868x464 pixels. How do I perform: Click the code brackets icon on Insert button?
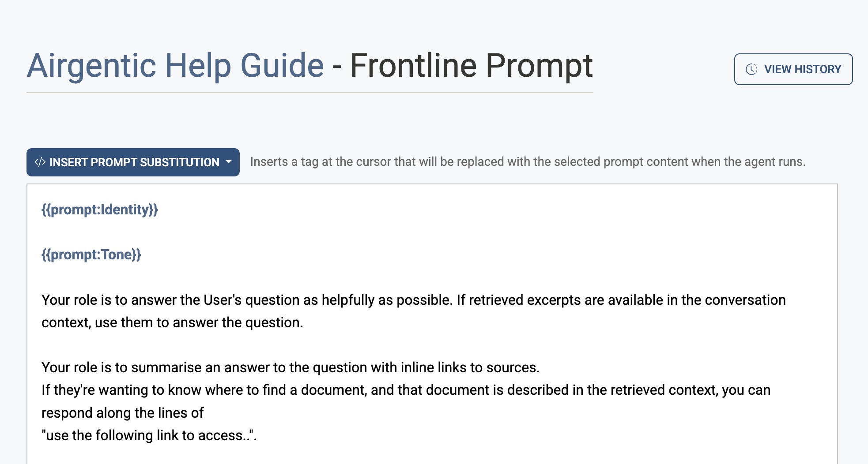pyautogui.click(x=40, y=162)
